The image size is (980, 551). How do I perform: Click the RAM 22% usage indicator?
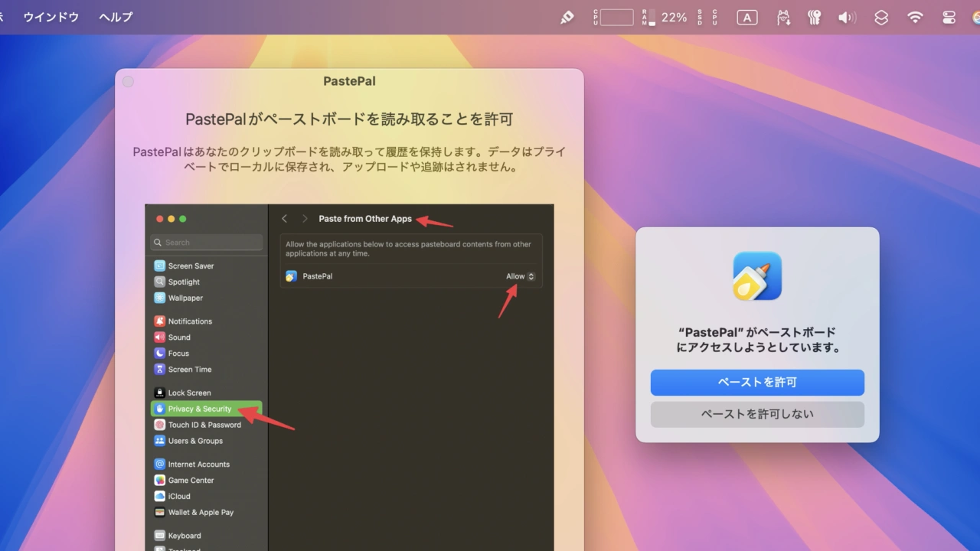pyautogui.click(x=665, y=17)
